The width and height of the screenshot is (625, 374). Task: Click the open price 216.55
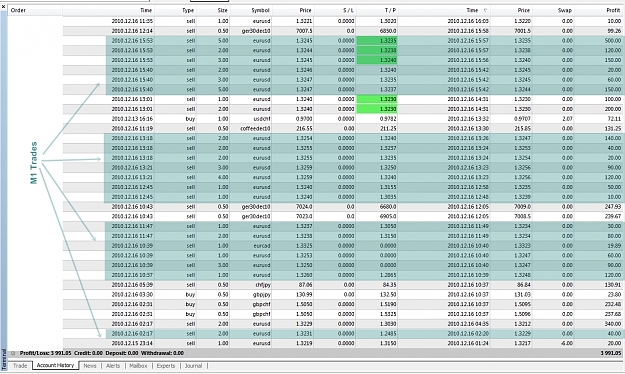304,128
